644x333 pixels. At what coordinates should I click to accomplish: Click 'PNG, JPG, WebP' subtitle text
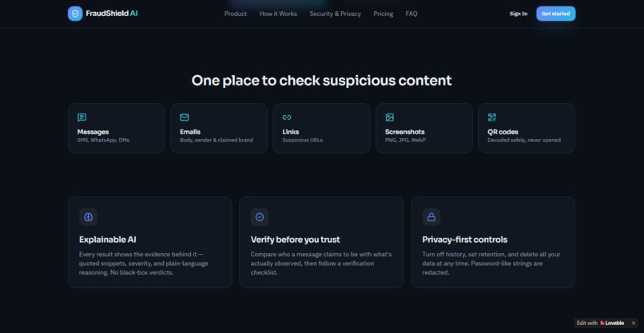click(x=404, y=140)
